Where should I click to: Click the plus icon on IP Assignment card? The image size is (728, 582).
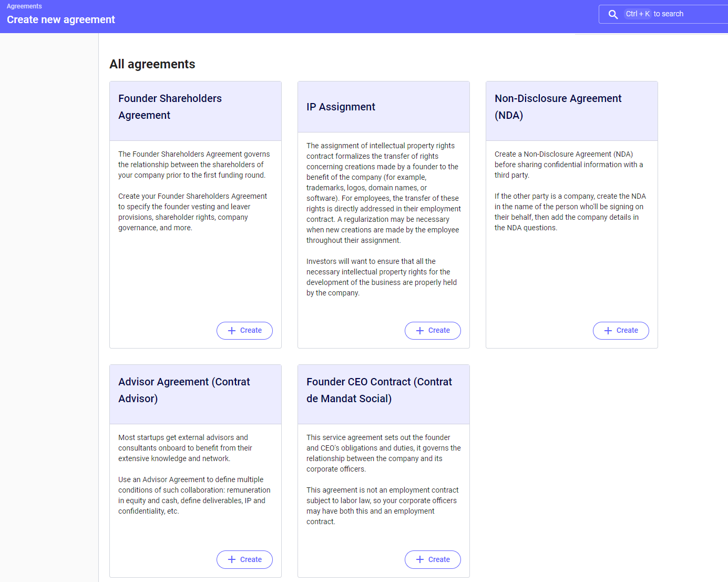click(x=420, y=331)
